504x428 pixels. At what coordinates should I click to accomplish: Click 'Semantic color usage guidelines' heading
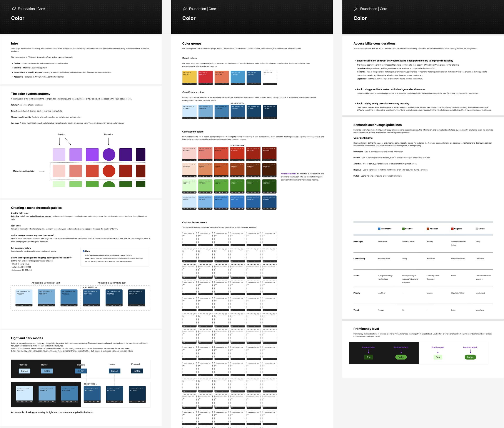click(377, 125)
